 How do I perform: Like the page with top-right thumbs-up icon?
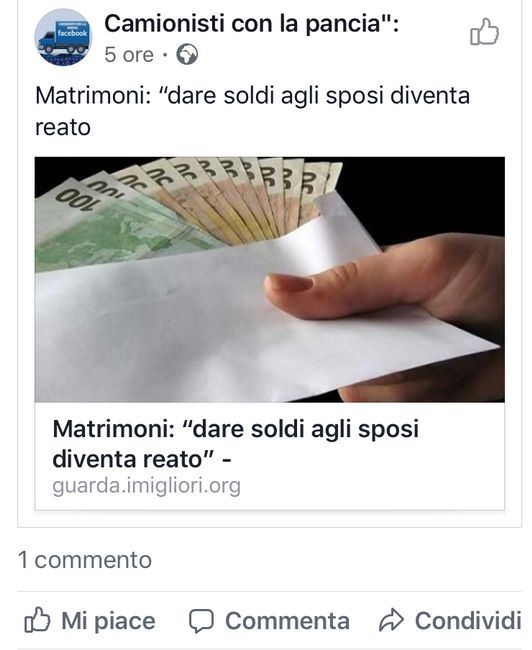[484, 32]
